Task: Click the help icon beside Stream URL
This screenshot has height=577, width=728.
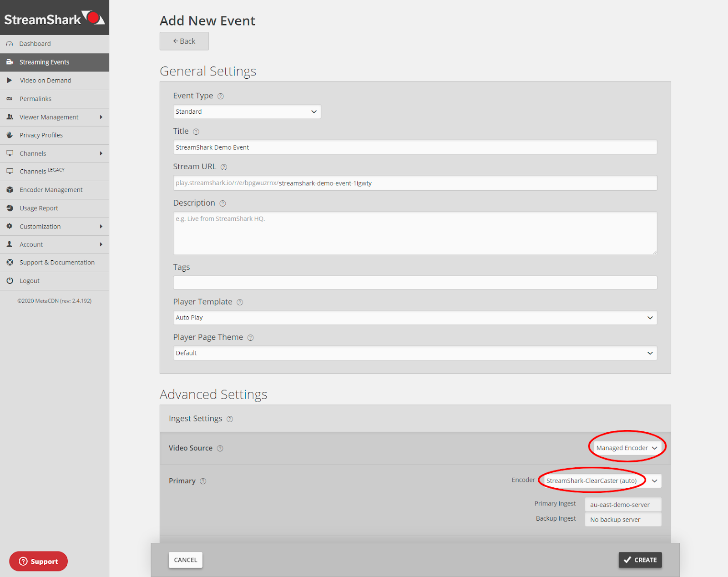Action: [x=224, y=167]
